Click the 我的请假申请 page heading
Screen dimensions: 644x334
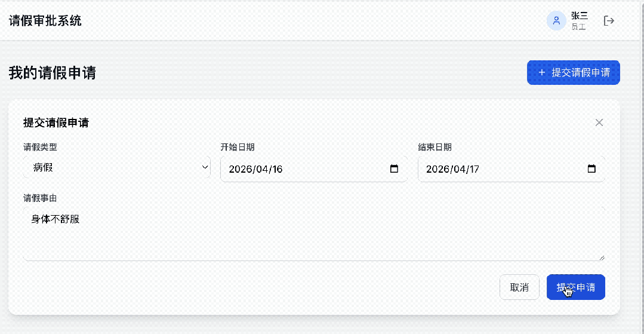pos(52,73)
